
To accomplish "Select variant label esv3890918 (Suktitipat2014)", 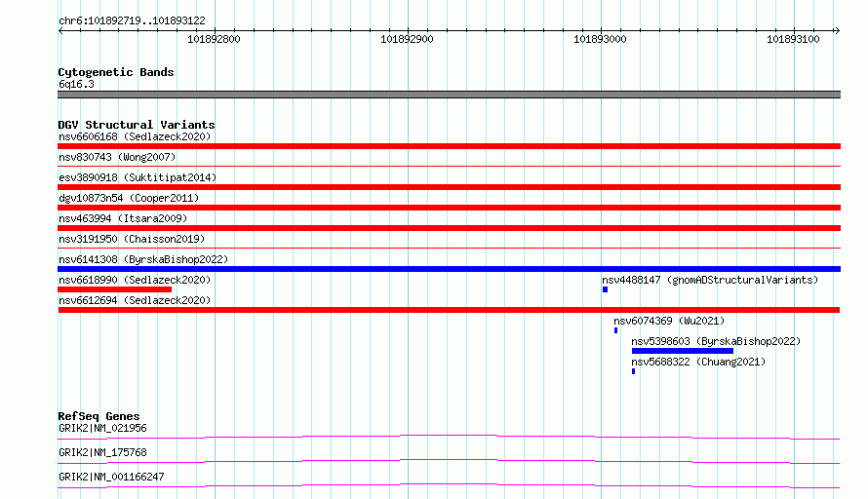I will click(138, 177).
